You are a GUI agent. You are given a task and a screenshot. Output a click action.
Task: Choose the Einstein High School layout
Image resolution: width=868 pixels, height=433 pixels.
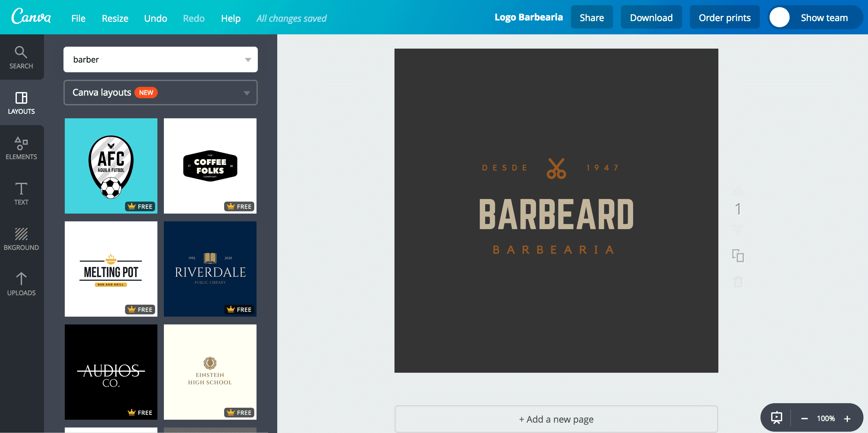coord(210,372)
